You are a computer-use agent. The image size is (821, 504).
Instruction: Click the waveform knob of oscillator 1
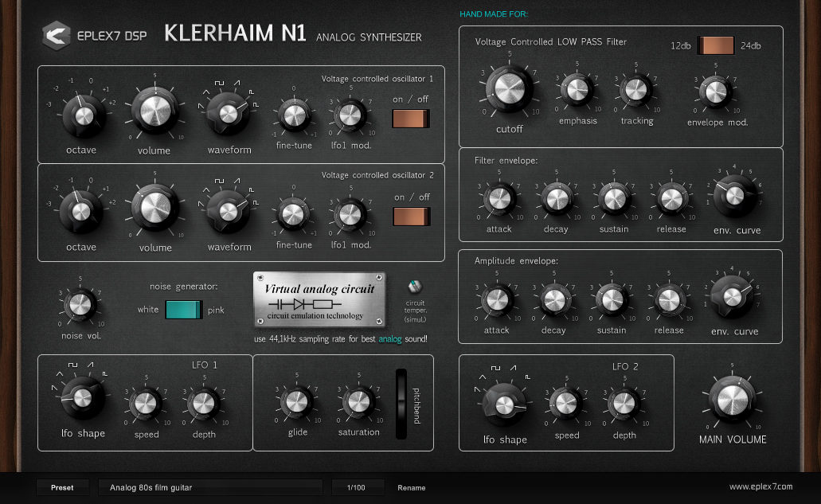coord(229,114)
